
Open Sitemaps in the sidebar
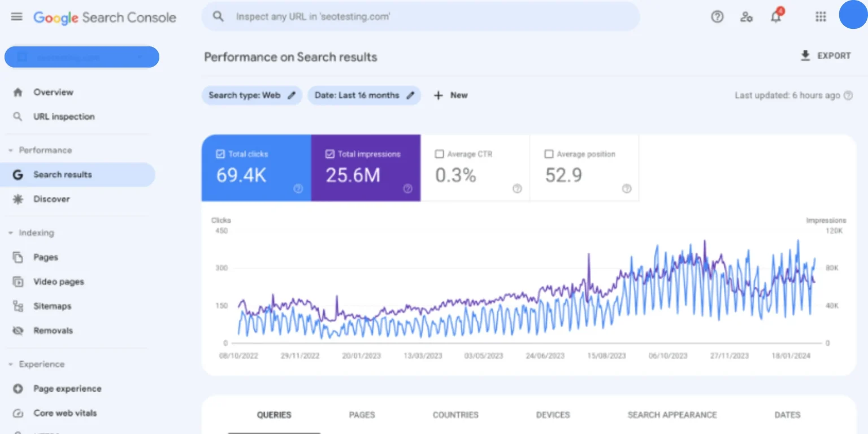pos(52,306)
